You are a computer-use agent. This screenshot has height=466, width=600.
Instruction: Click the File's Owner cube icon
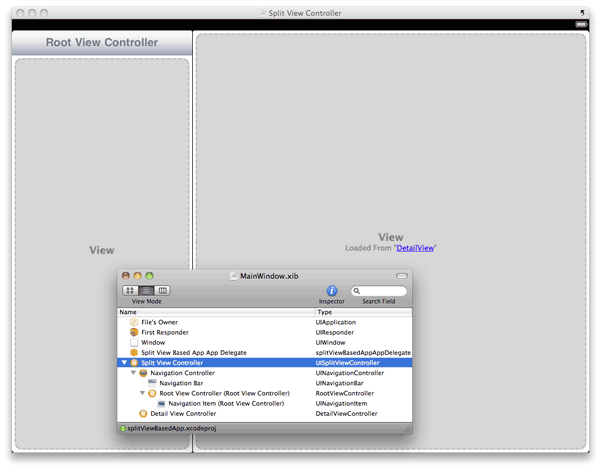134,322
